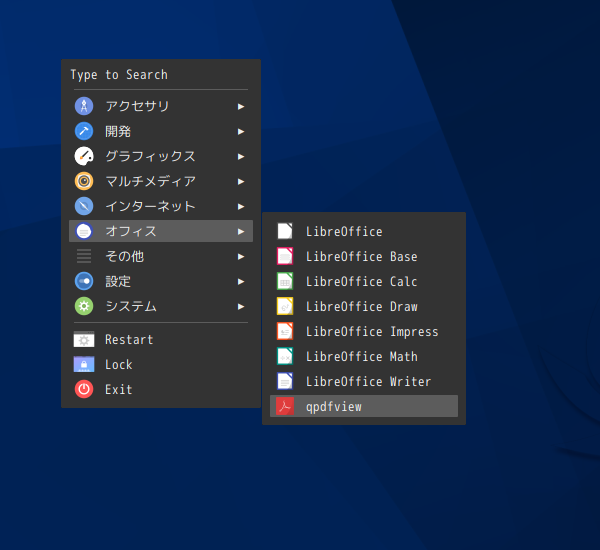Choose Lock from the menu
The height and width of the screenshot is (550, 600).
(x=161, y=364)
